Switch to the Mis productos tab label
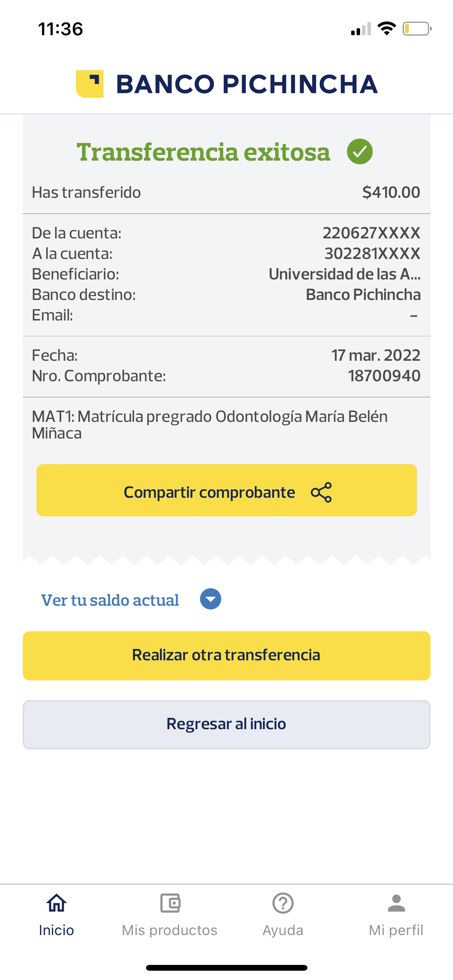 point(170,930)
